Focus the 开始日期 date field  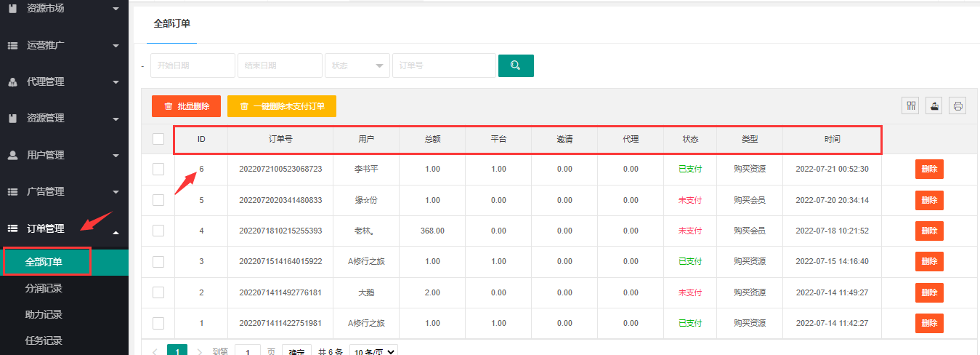[x=193, y=65]
